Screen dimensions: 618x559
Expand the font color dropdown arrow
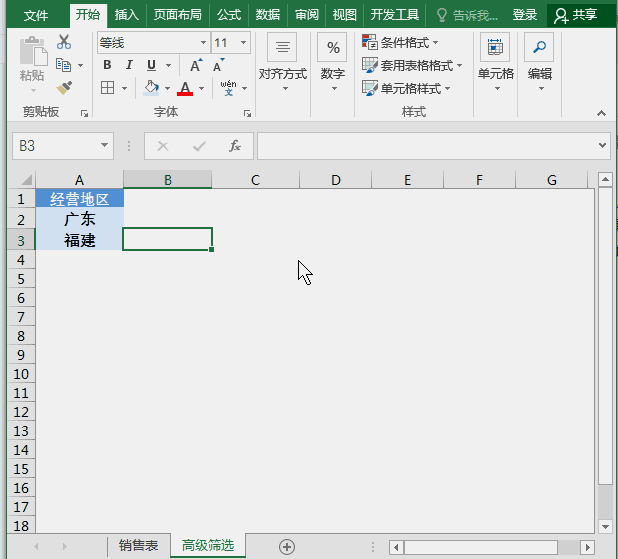click(201, 88)
